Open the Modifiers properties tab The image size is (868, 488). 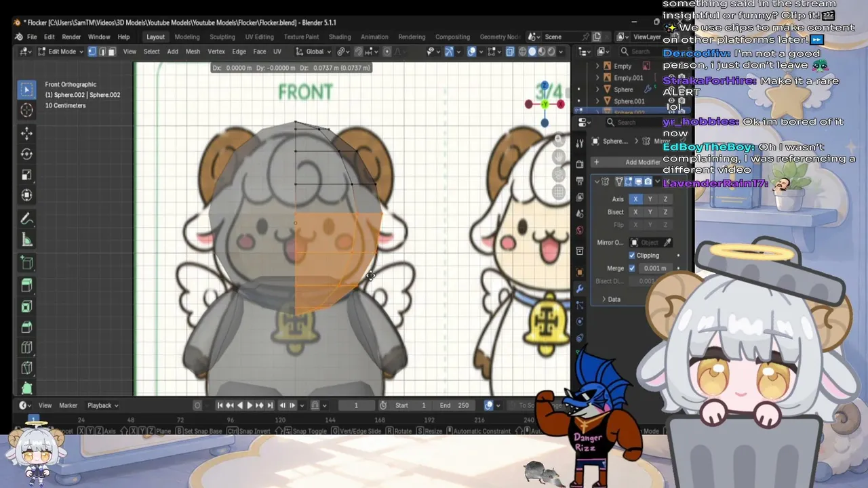tap(580, 289)
